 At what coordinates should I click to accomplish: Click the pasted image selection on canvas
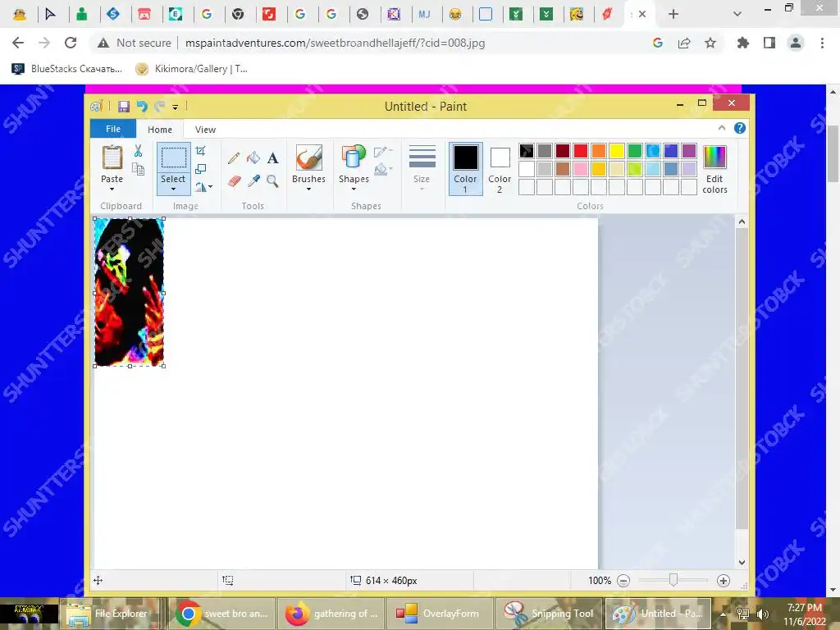point(129,292)
